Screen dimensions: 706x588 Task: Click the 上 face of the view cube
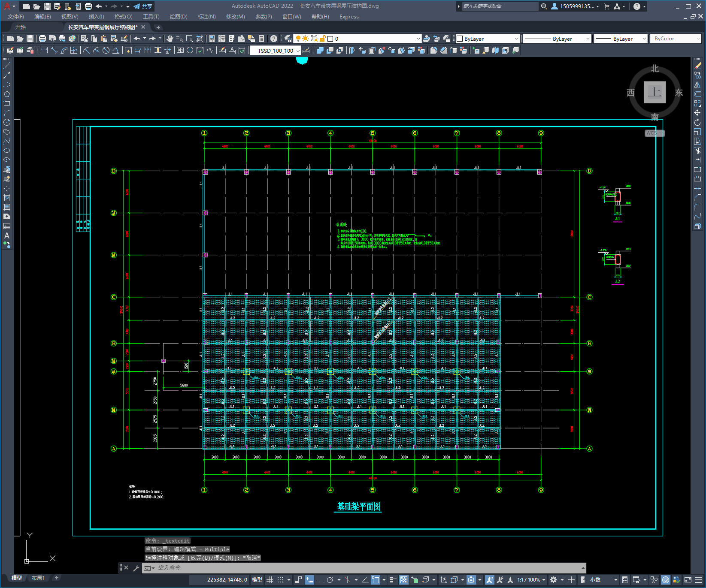click(x=655, y=92)
